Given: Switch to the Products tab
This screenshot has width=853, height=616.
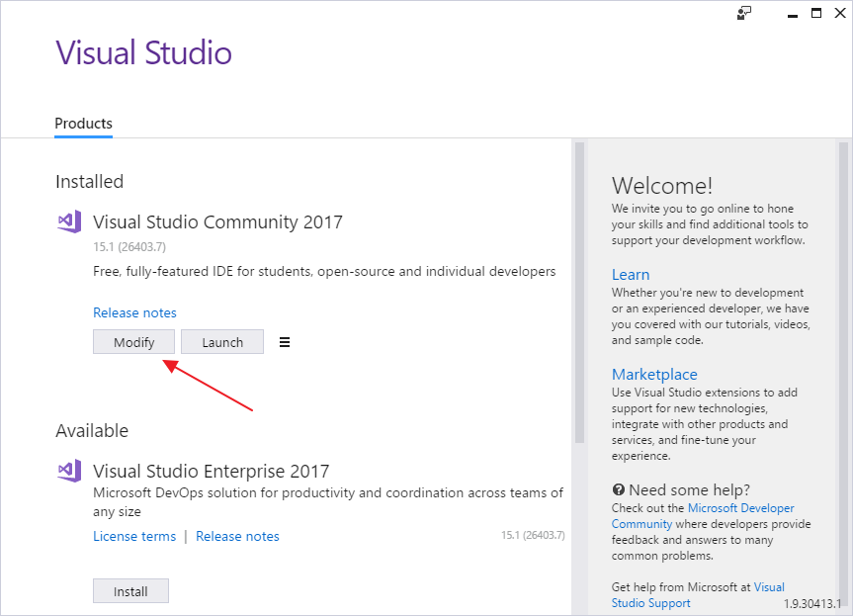Looking at the screenshot, I should tap(83, 124).
